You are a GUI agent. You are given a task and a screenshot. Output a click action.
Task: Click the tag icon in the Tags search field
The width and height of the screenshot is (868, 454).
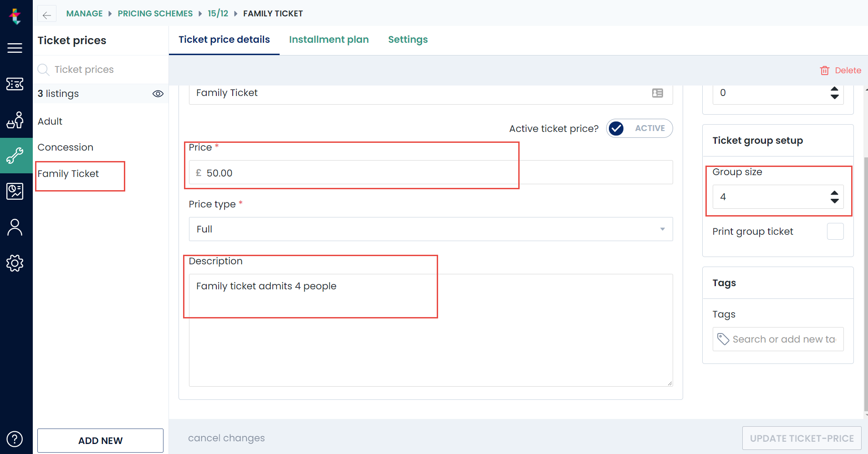click(723, 339)
